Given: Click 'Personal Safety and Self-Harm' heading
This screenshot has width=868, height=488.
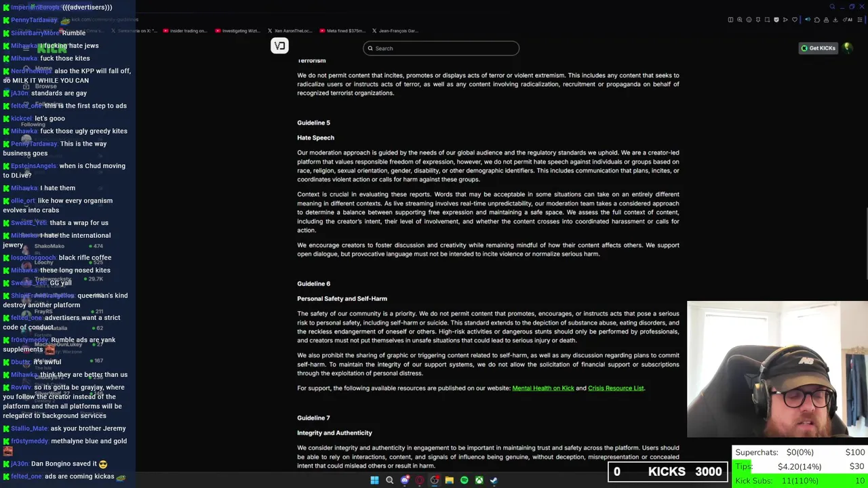Looking at the screenshot, I should tap(342, 299).
